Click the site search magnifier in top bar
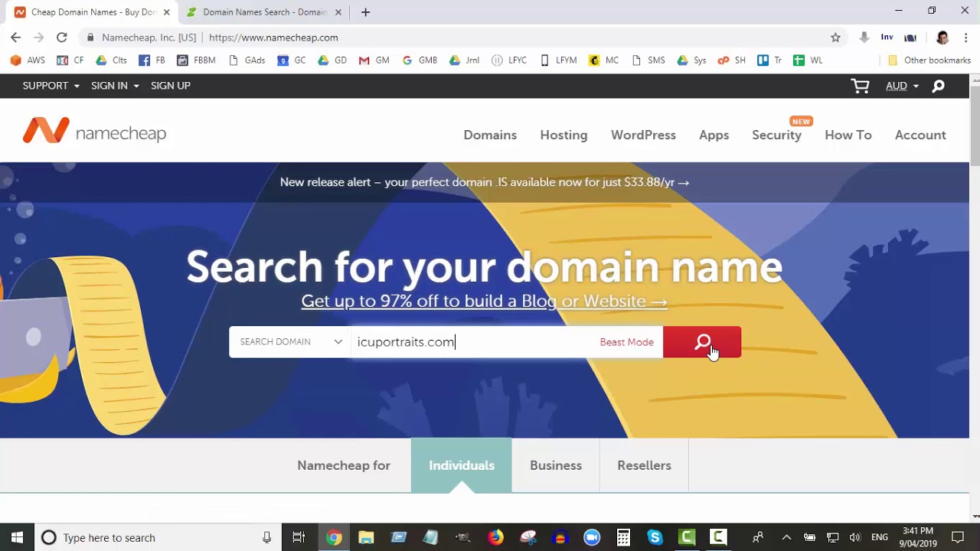The height and width of the screenshot is (551, 980). pyautogui.click(x=938, y=86)
